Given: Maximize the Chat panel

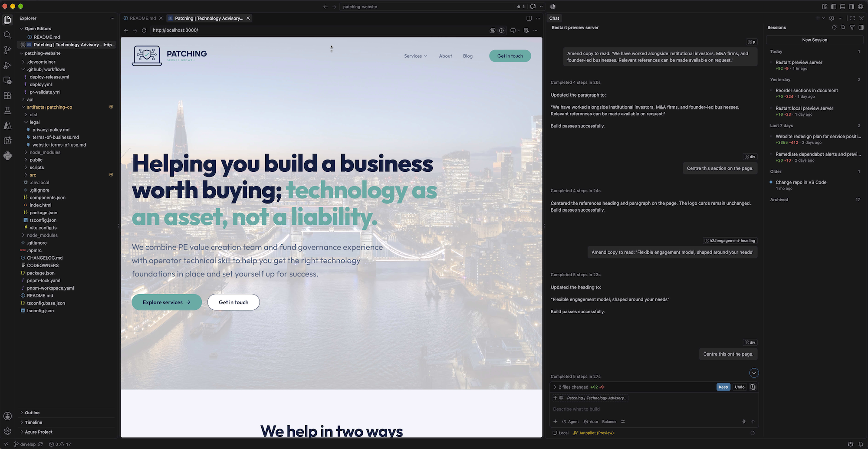Looking at the screenshot, I should coord(852,18).
